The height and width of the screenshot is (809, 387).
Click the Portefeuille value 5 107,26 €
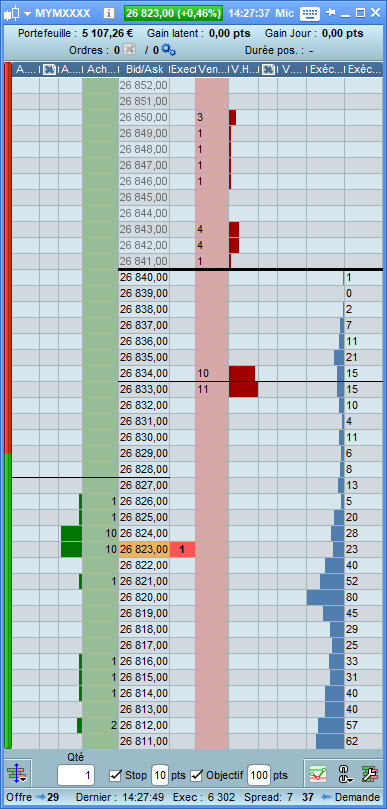point(107,34)
